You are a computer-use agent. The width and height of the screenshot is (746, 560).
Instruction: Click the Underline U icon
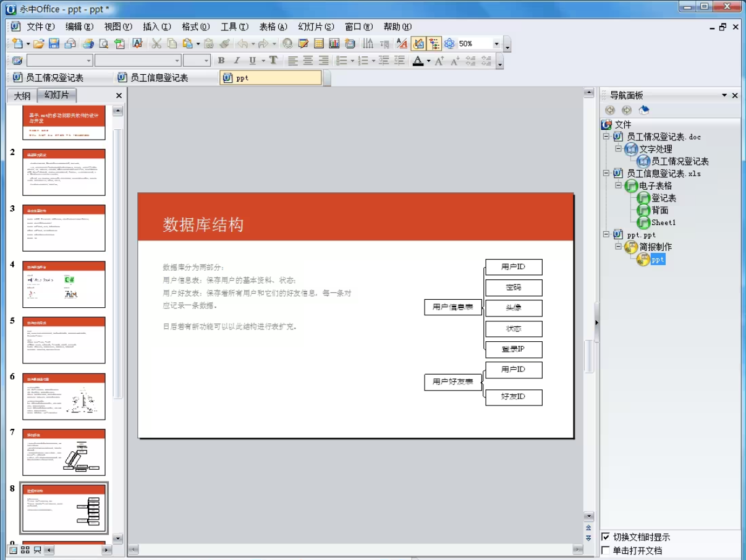tap(252, 61)
